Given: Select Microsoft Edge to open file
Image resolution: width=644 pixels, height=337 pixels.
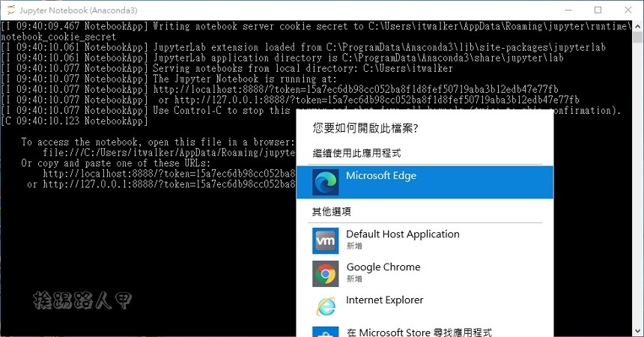Looking at the screenshot, I should [425, 182].
